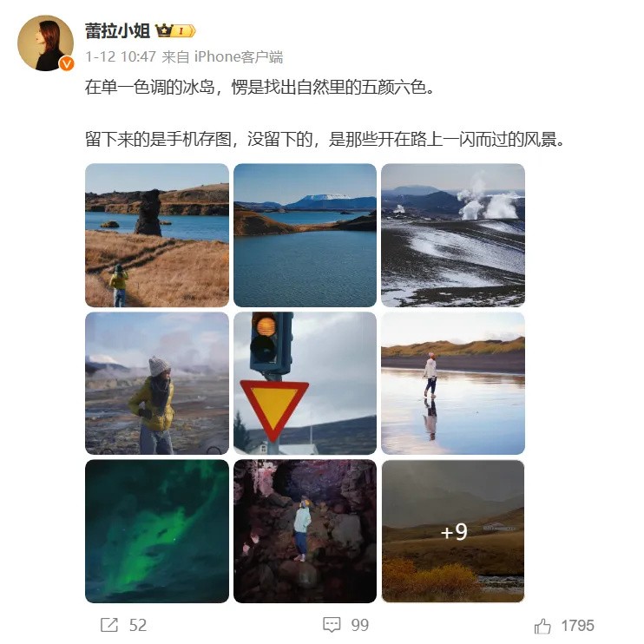View the geothermal steam landscape photo
The height and width of the screenshot is (644, 644).
[x=453, y=235]
